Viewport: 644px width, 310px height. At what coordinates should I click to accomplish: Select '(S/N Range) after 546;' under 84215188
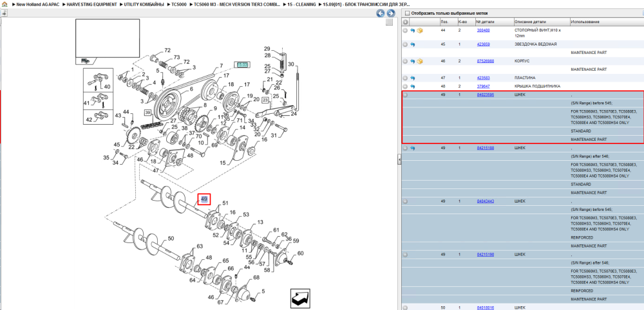[590, 156]
